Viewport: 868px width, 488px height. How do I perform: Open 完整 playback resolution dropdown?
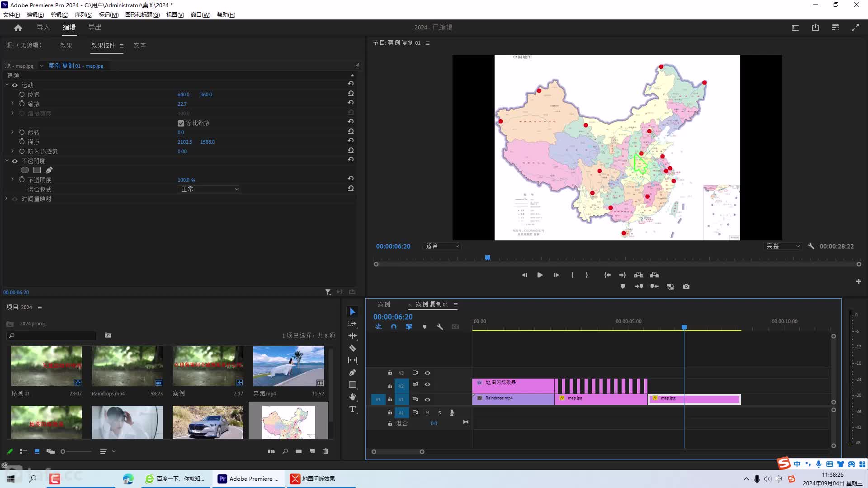click(783, 246)
